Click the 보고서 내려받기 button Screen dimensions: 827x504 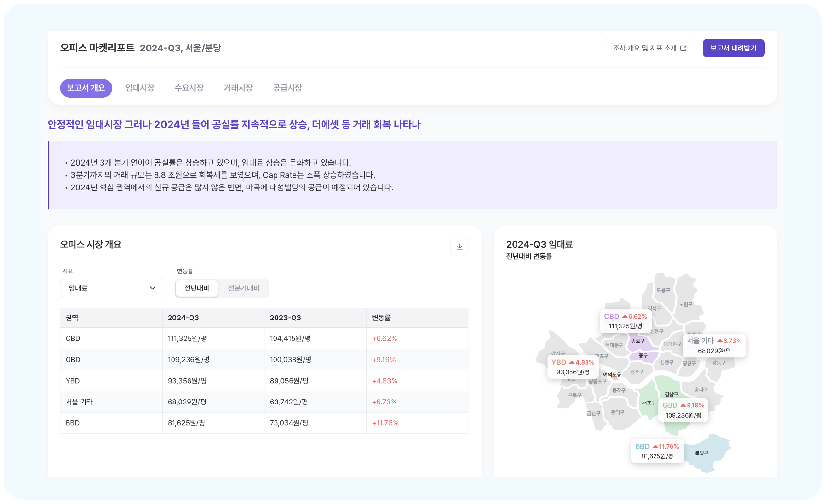click(733, 48)
